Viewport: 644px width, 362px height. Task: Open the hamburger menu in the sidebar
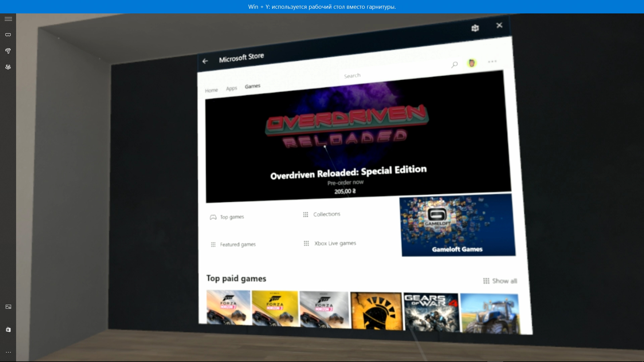click(8, 19)
